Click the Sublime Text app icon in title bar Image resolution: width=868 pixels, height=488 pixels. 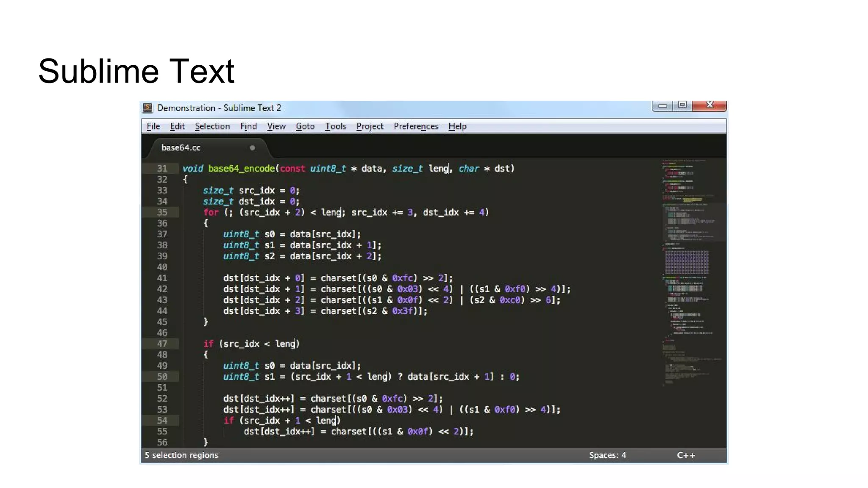point(147,108)
